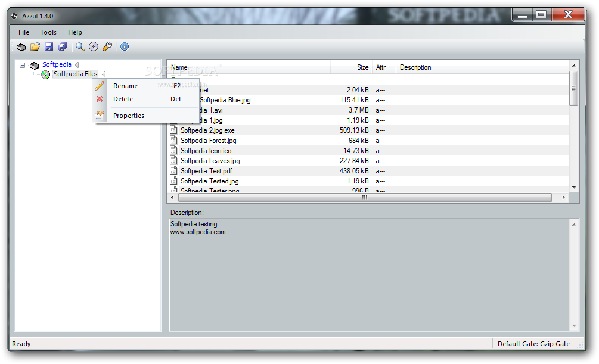Click file icon of Softpedia 2.jpg.exe
The image size is (599, 364).
tap(174, 130)
